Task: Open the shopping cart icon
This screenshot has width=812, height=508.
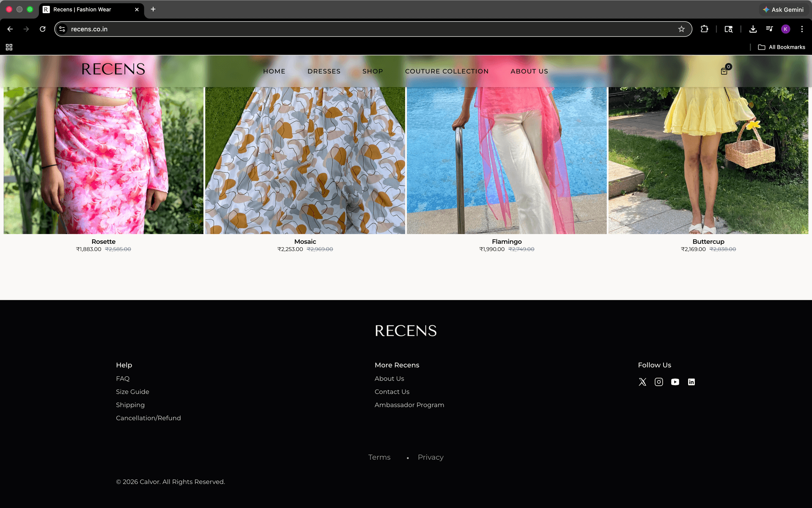Action: [x=724, y=71]
